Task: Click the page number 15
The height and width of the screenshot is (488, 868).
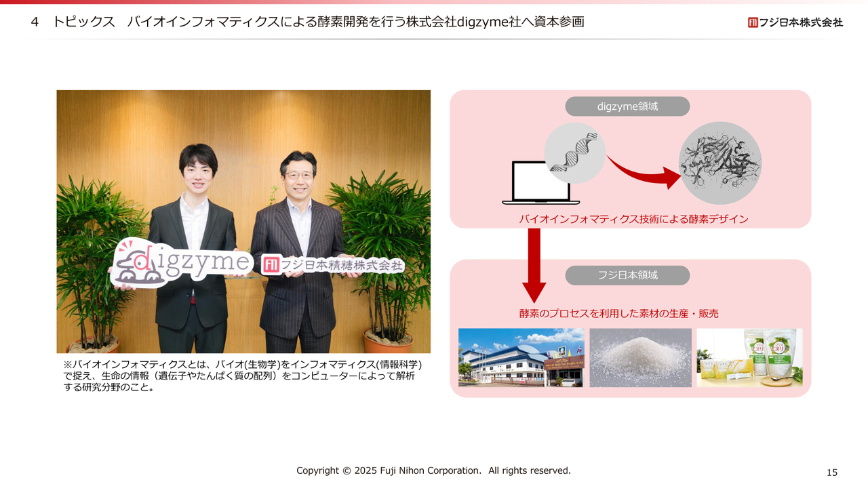Action: [832, 472]
